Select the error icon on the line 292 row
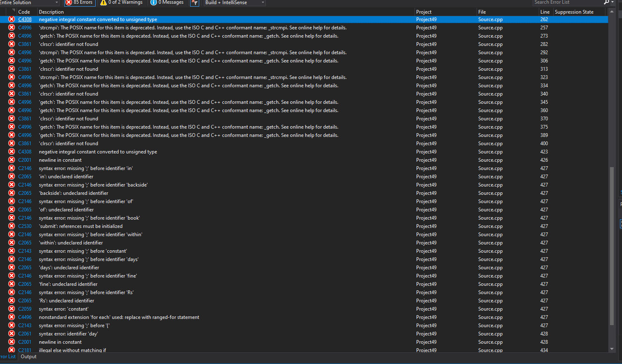The width and height of the screenshot is (622, 364). pyautogui.click(x=12, y=53)
